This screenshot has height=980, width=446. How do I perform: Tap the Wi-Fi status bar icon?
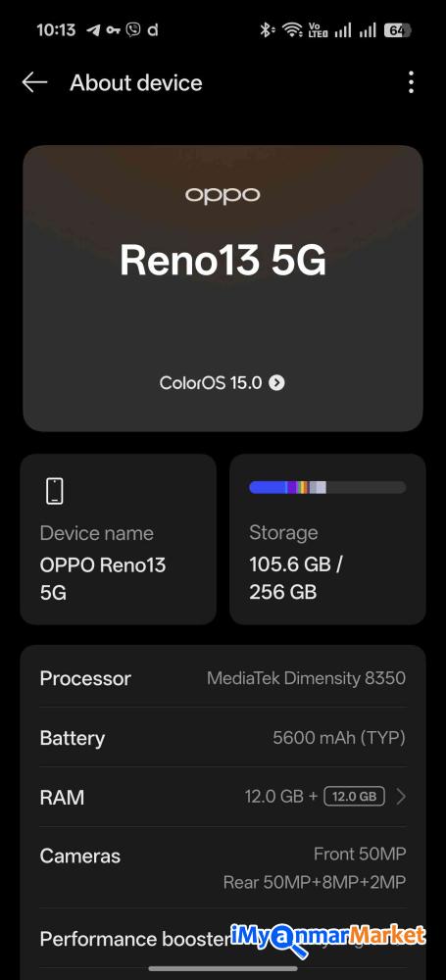(x=291, y=29)
